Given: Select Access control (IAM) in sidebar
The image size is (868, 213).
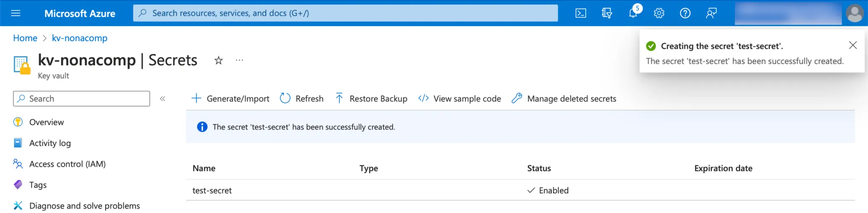Looking at the screenshot, I should [67, 164].
